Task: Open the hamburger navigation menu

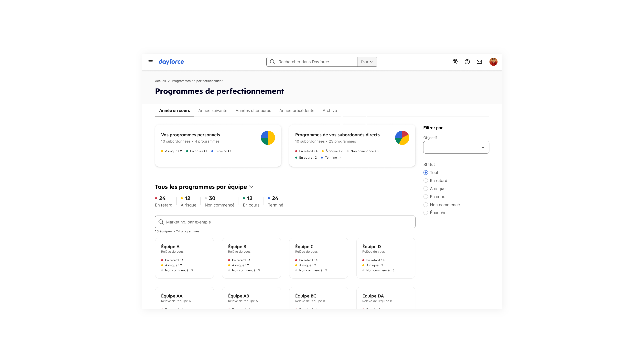Action: pos(151,62)
